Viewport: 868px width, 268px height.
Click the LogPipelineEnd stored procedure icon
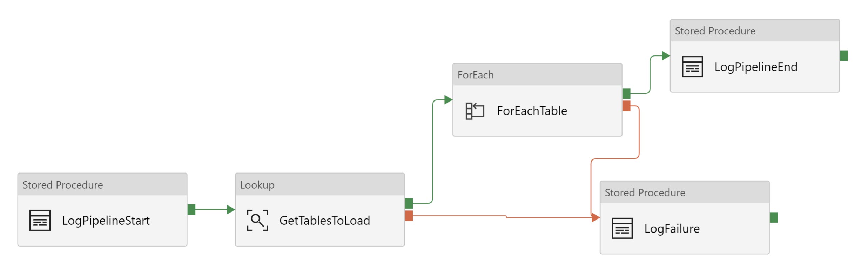(x=692, y=66)
